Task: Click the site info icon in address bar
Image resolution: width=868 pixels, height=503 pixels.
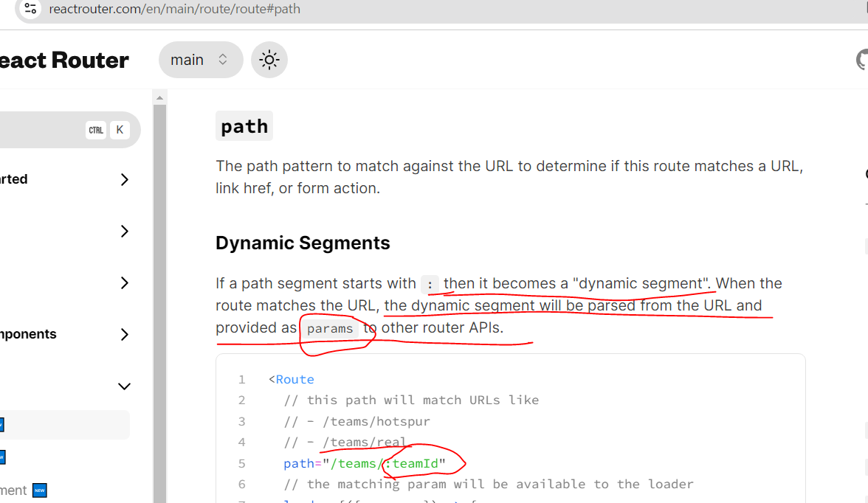Action: (30, 9)
